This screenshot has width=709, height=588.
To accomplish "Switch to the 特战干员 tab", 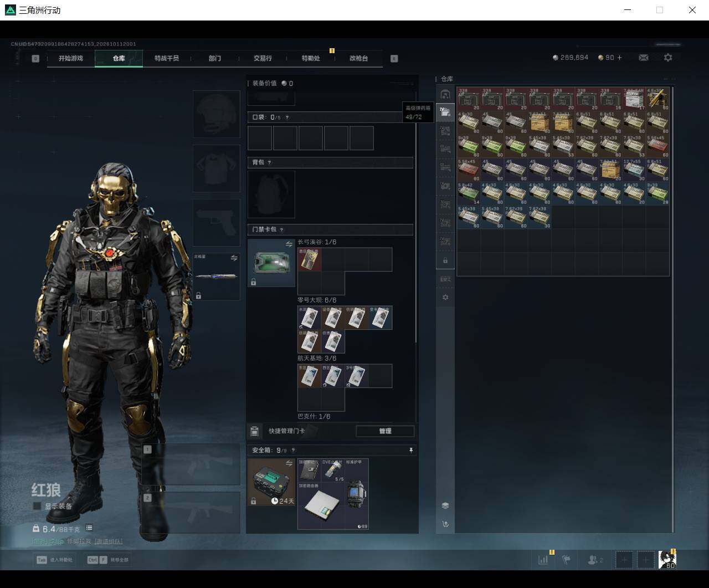I will tap(167, 58).
